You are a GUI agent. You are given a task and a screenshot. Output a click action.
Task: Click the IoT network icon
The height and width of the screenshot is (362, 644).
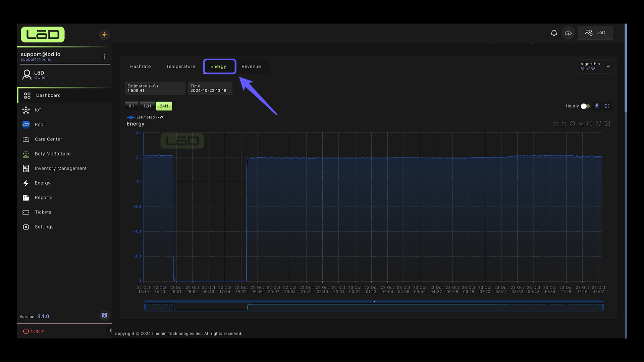tap(26, 110)
